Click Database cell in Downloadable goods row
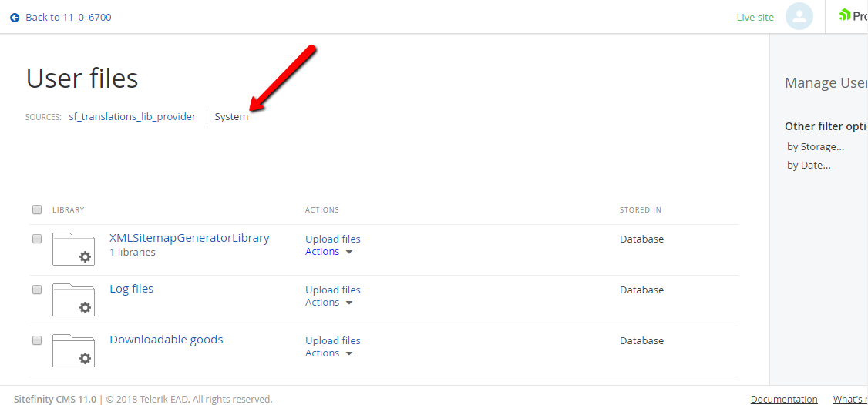The width and height of the screenshot is (868, 405). pyautogui.click(x=641, y=341)
